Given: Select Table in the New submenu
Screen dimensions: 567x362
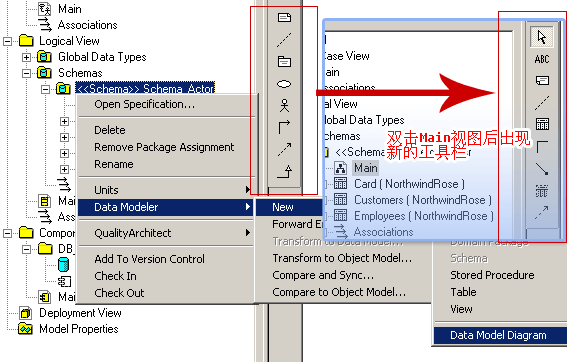Looking at the screenshot, I should tap(500, 292).
